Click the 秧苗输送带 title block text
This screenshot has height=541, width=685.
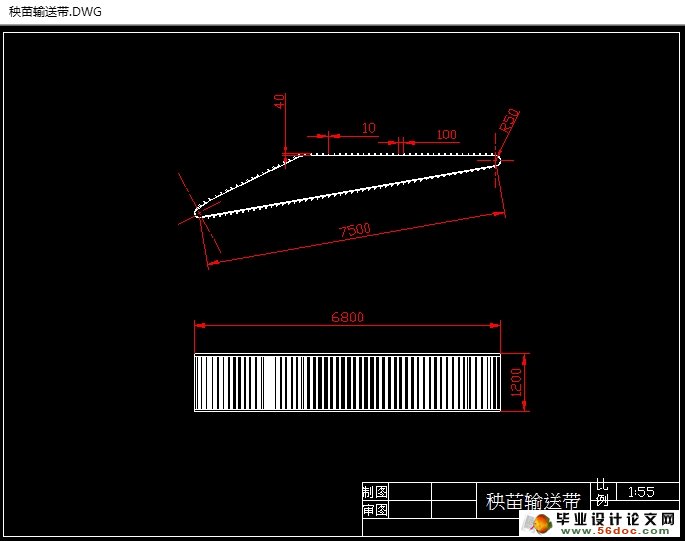[533, 501]
